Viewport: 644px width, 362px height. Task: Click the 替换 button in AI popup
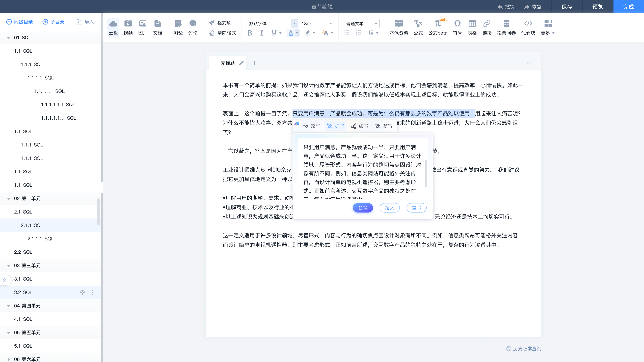click(363, 208)
